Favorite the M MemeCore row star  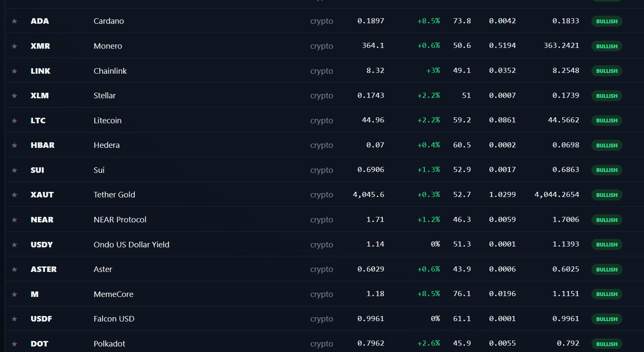coord(14,294)
